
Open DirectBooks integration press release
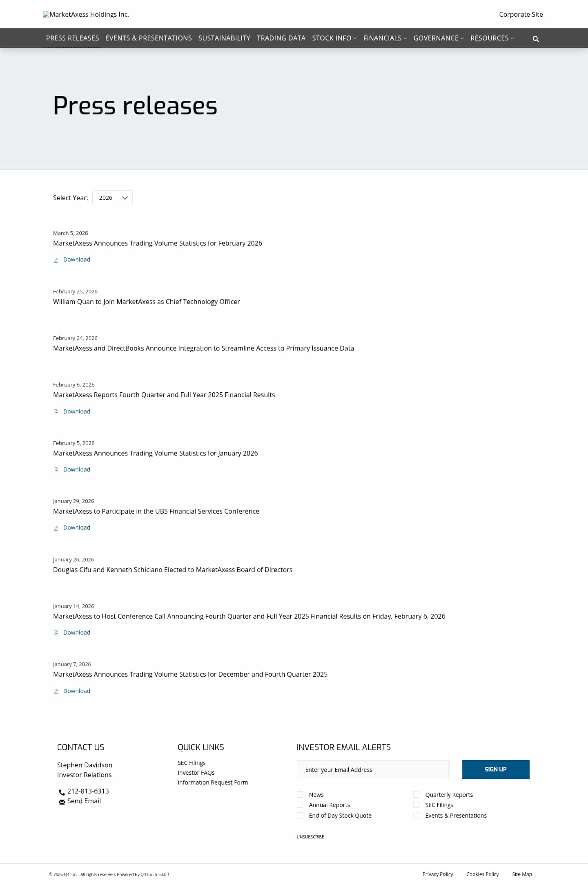tap(203, 348)
